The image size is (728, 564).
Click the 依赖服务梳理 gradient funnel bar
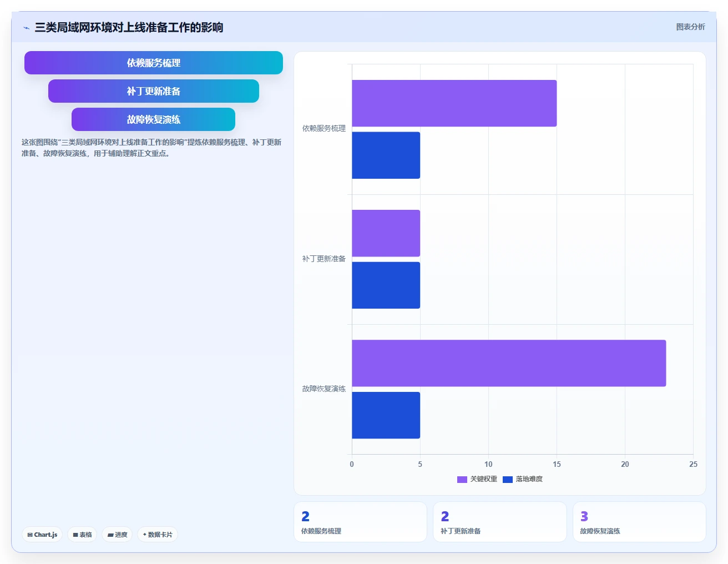click(x=154, y=63)
